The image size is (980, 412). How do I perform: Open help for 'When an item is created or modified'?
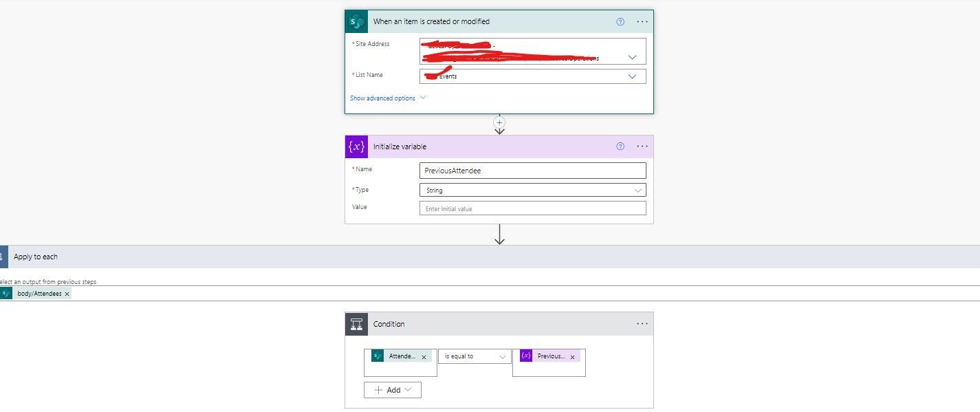[620, 21]
